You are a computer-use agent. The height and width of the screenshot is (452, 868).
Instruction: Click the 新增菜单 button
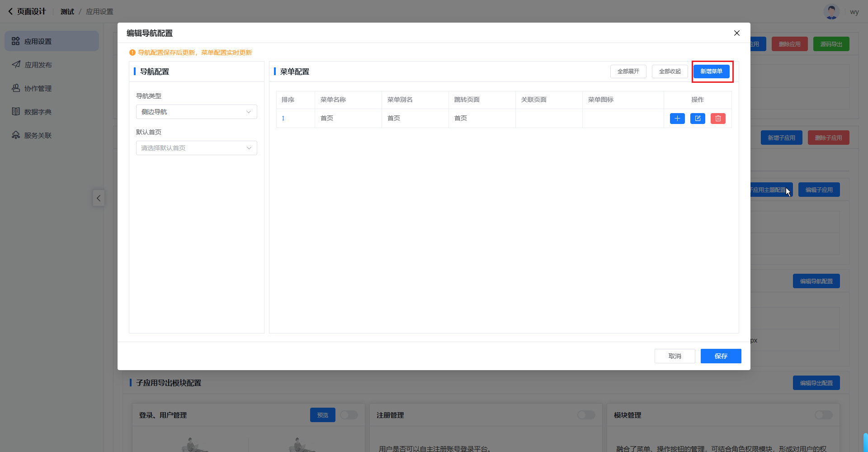coord(711,71)
